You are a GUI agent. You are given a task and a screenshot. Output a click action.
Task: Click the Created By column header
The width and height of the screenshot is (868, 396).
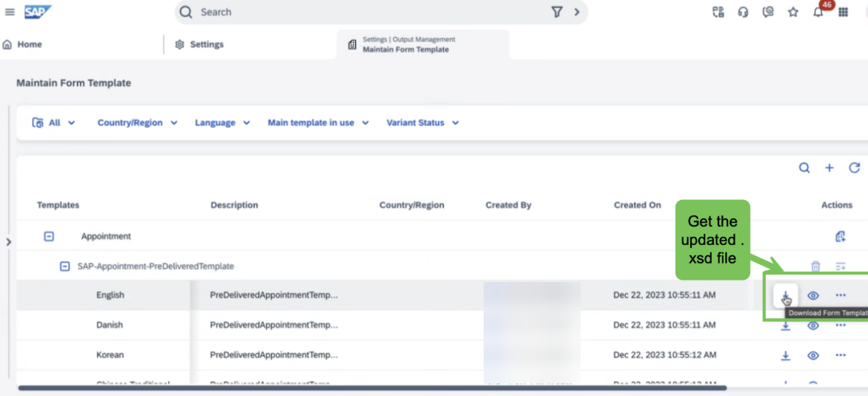point(508,205)
